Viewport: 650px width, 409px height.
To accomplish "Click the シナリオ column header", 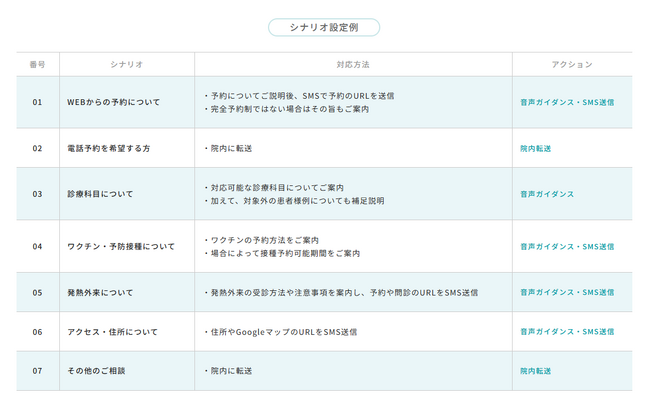I will click(x=126, y=64).
